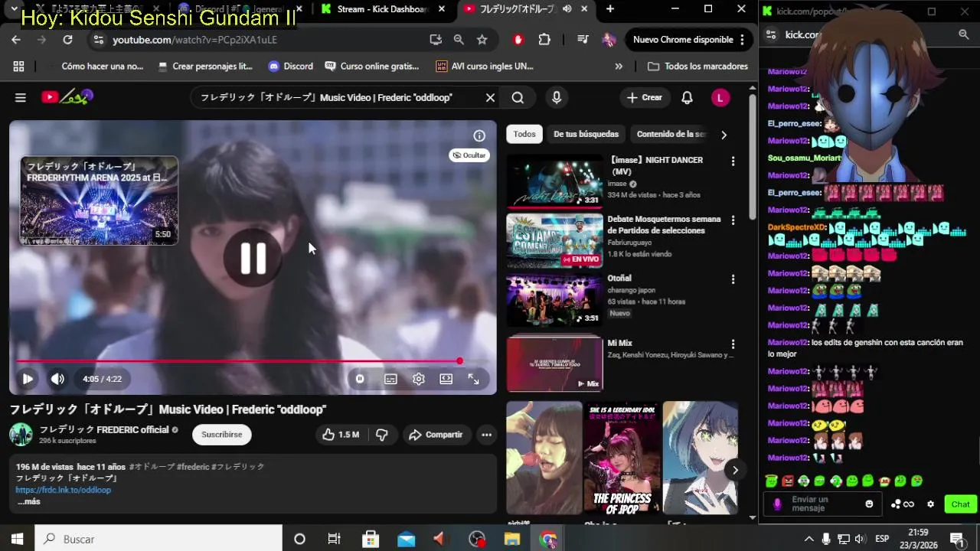Like the video (1.5 M)
The width and height of the screenshot is (980, 551).
point(341,435)
